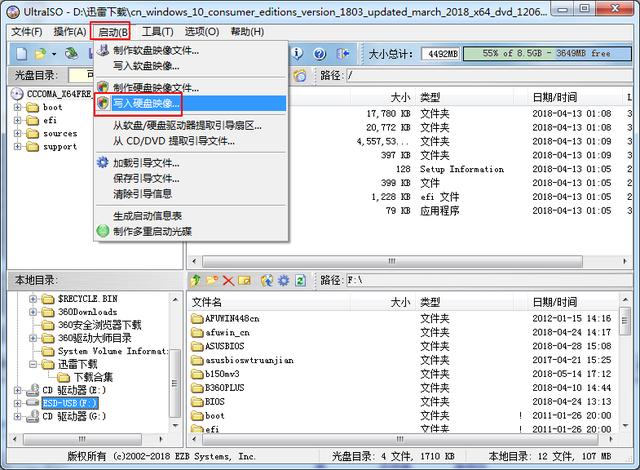The image size is (640, 470).
Task: Open the 启动(B) menu
Action: coord(113,32)
